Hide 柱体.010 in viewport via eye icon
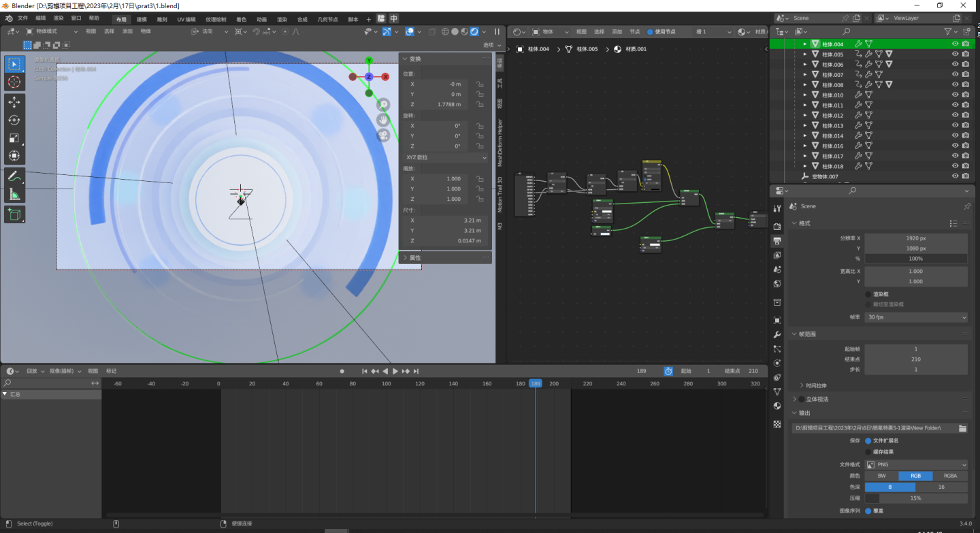Image resolution: width=980 pixels, height=533 pixels. pos(955,95)
